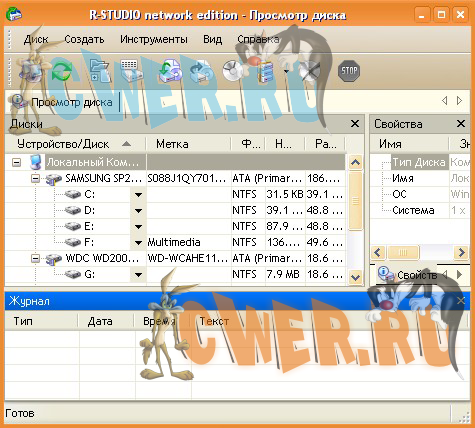Screen dimensions: 475x428
Task: Click the Create Region disc icon
Action: (x=233, y=71)
